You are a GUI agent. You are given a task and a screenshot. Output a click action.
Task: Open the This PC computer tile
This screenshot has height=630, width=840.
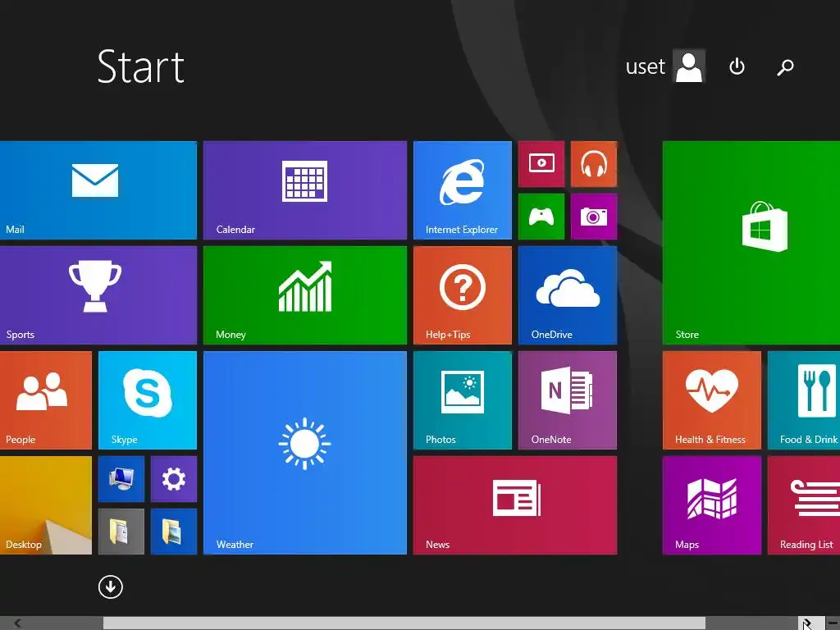pyautogui.click(x=121, y=479)
